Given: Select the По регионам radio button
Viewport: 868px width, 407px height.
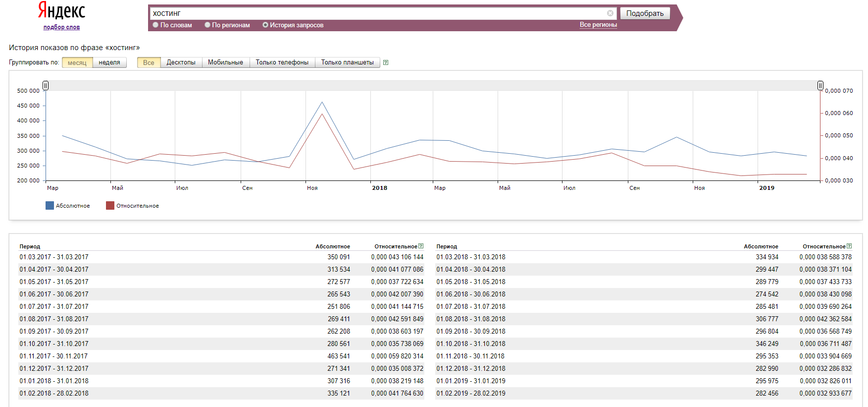Looking at the screenshot, I should [x=207, y=25].
